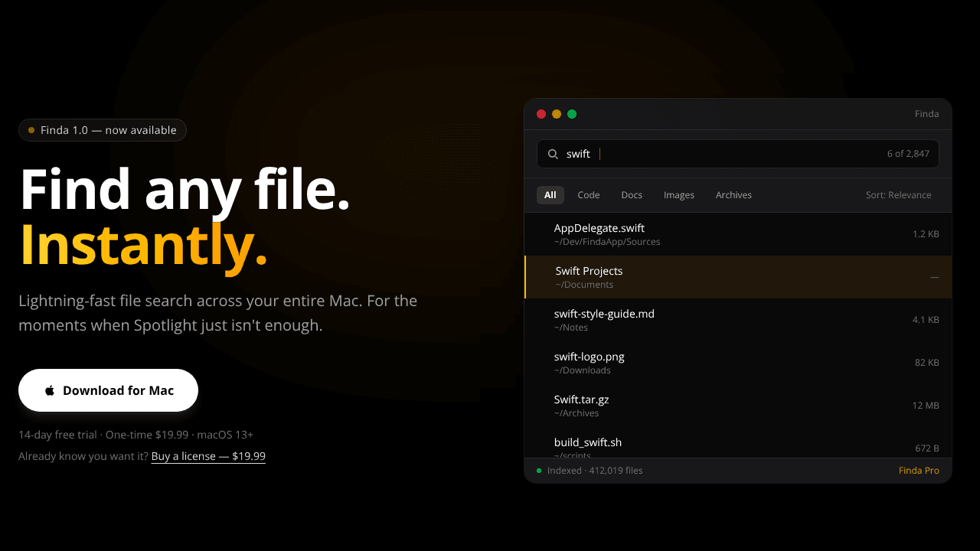980x551 pixels.
Task: Click the Finda window title text
Action: click(927, 114)
